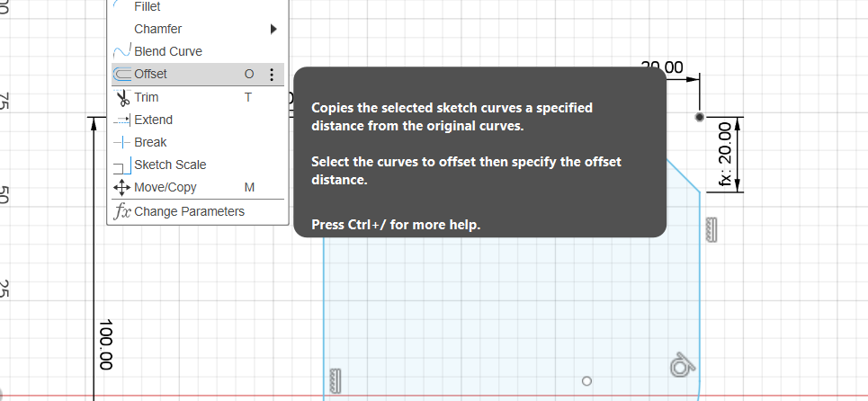Open Change Parameters
Screen dimensions: 868x401
tap(198, 212)
